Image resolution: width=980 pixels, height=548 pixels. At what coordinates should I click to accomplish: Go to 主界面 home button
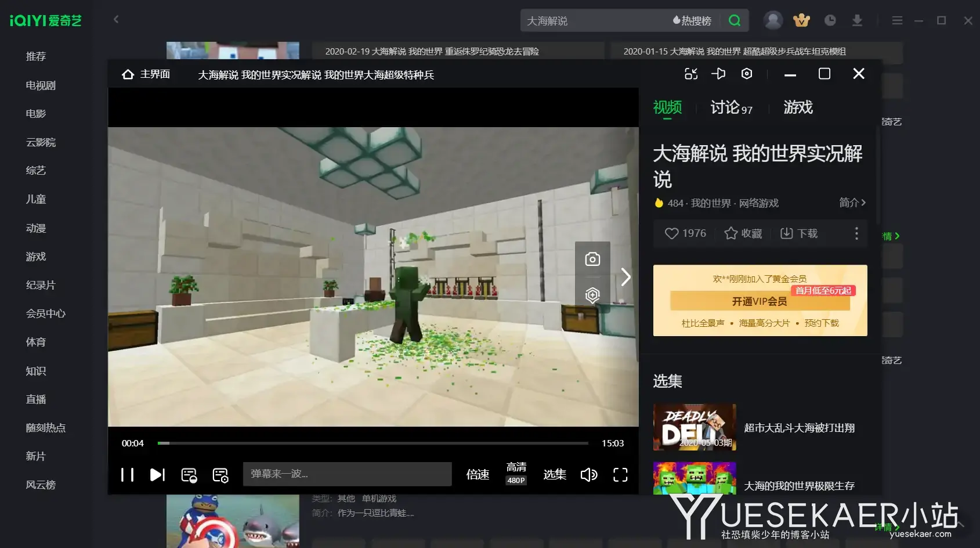tap(146, 74)
